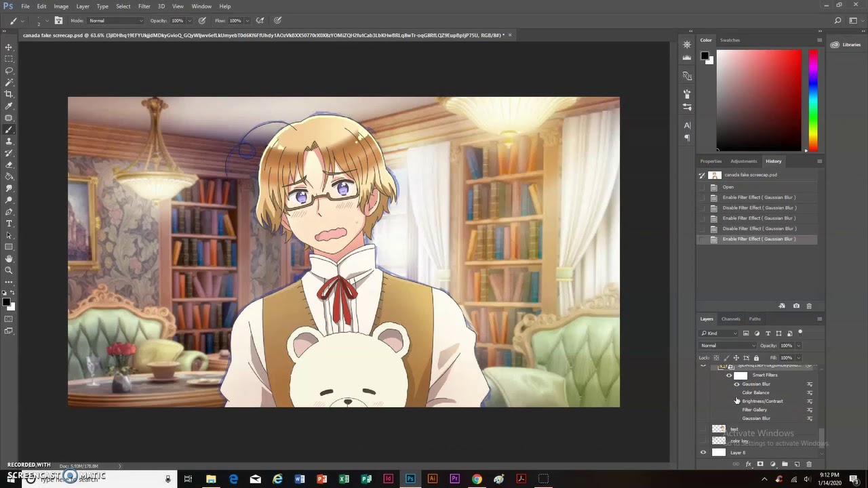
Task: Show the color key layer visibility box
Action: (x=703, y=441)
